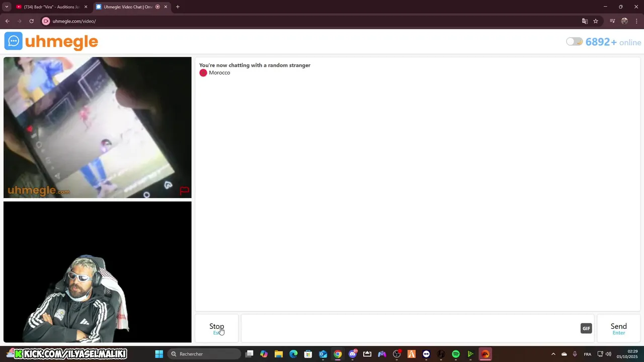The image size is (644, 362).
Task: Click the Chrome taskbar icon
Action: pos(338,354)
